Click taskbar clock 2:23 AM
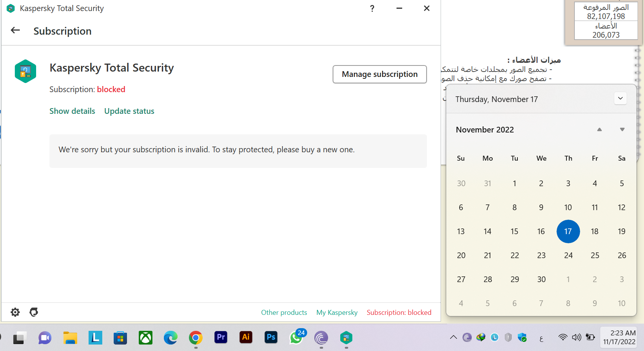The width and height of the screenshot is (644, 351). click(619, 337)
